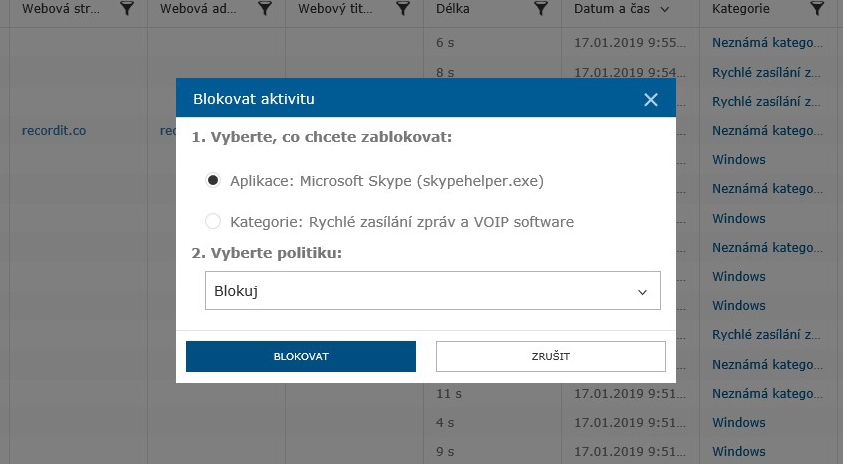Open the Blokuj policy dropdown

click(x=433, y=291)
